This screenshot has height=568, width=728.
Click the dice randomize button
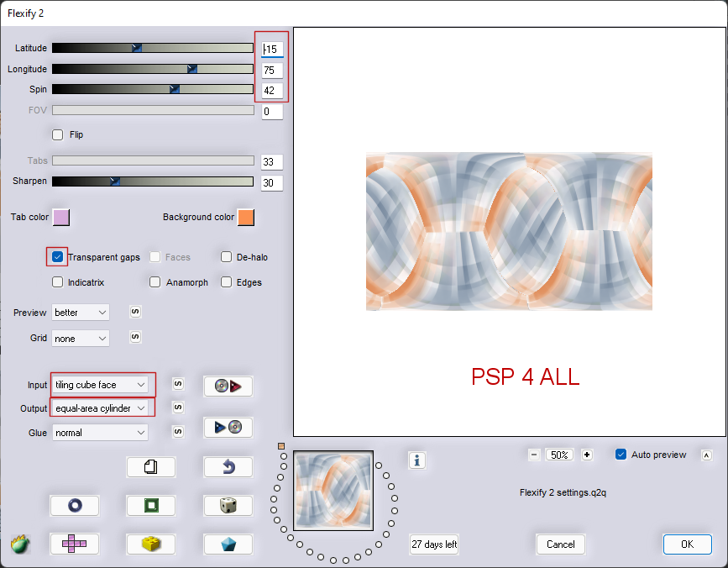point(228,505)
